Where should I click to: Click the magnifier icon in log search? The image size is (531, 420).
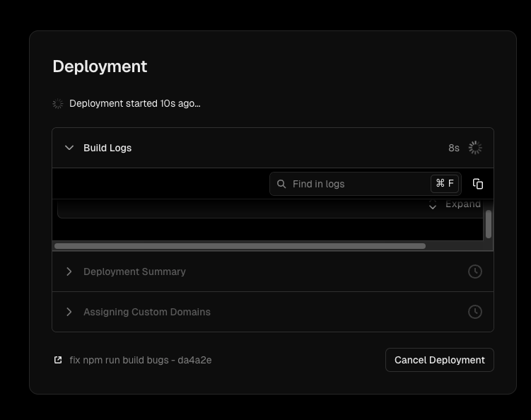pyautogui.click(x=281, y=184)
